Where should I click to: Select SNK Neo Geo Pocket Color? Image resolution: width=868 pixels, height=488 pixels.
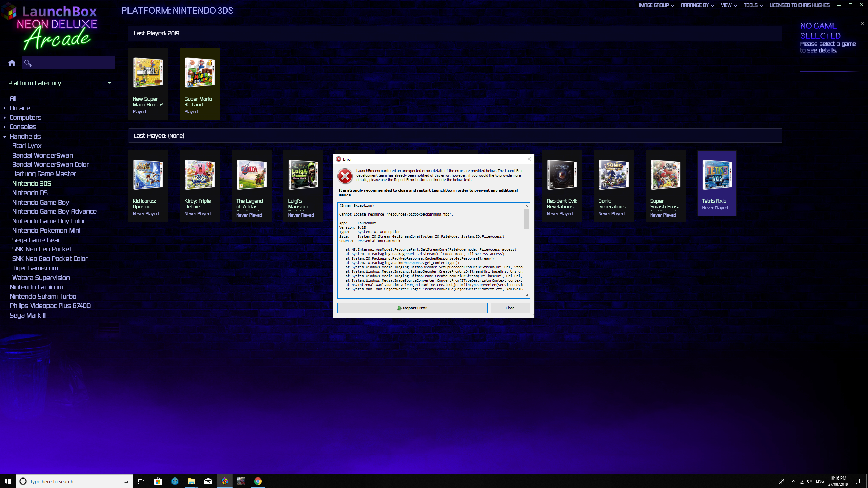point(50,259)
